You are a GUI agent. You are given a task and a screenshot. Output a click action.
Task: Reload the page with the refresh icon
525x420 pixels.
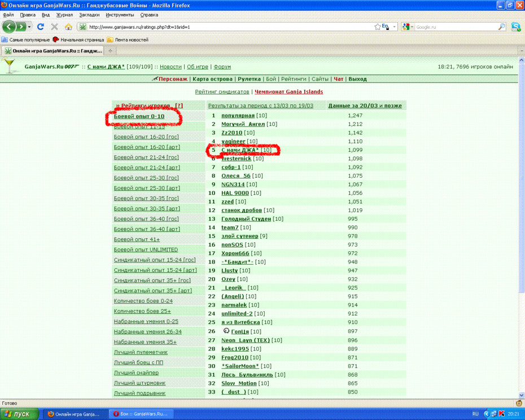(41, 27)
